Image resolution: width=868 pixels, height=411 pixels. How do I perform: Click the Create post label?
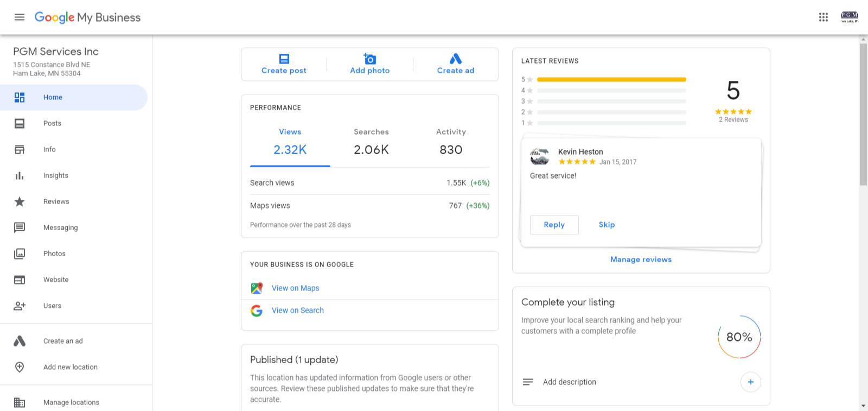284,71
